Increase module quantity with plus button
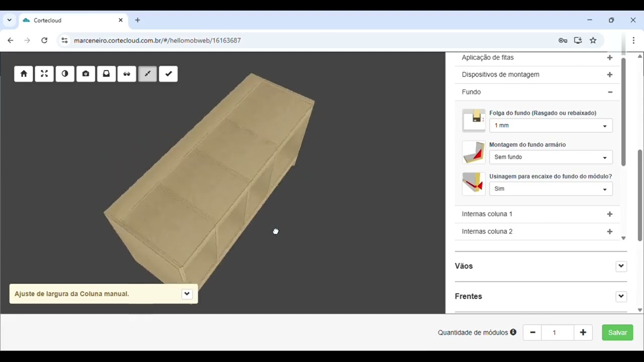This screenshot has height=362, width=644. [x=583, y=333]
